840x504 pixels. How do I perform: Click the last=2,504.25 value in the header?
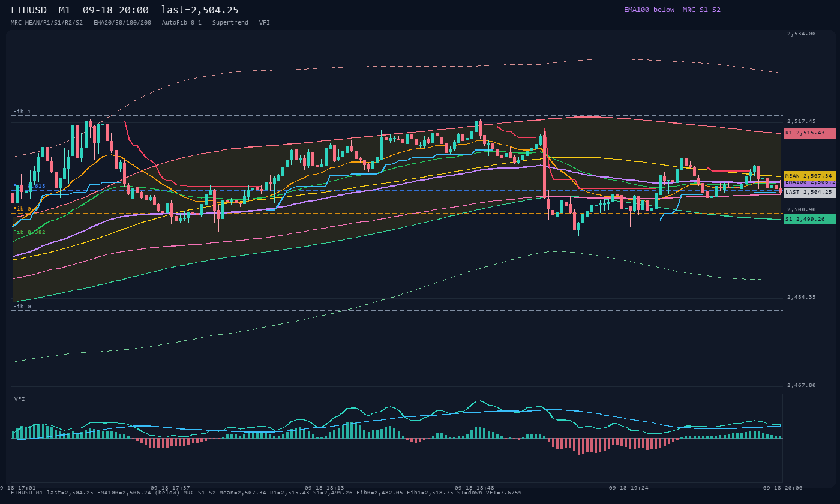click(200, 10)
